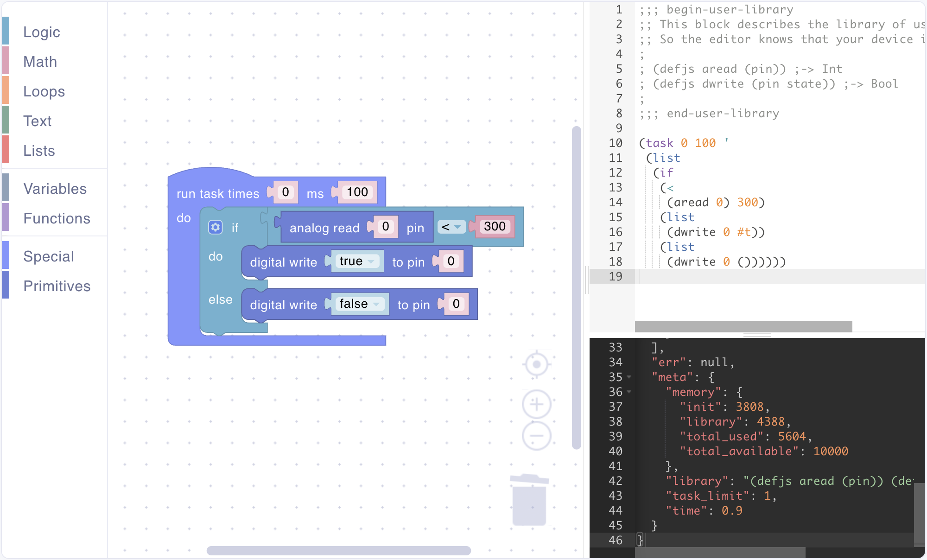Click the workspace vertical scrollbar
The width and height of the screenshot is (927, 560).
pos(577,287)
